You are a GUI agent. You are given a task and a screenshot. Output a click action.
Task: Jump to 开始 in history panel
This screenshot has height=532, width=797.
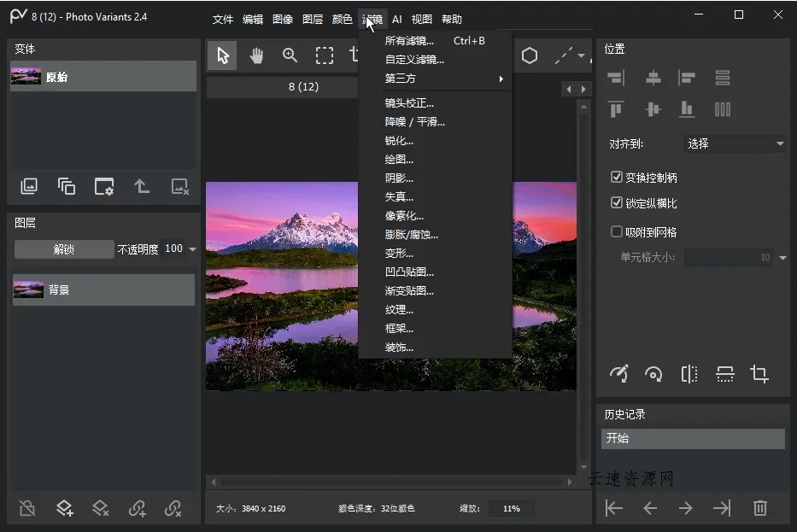coord(693,438)
